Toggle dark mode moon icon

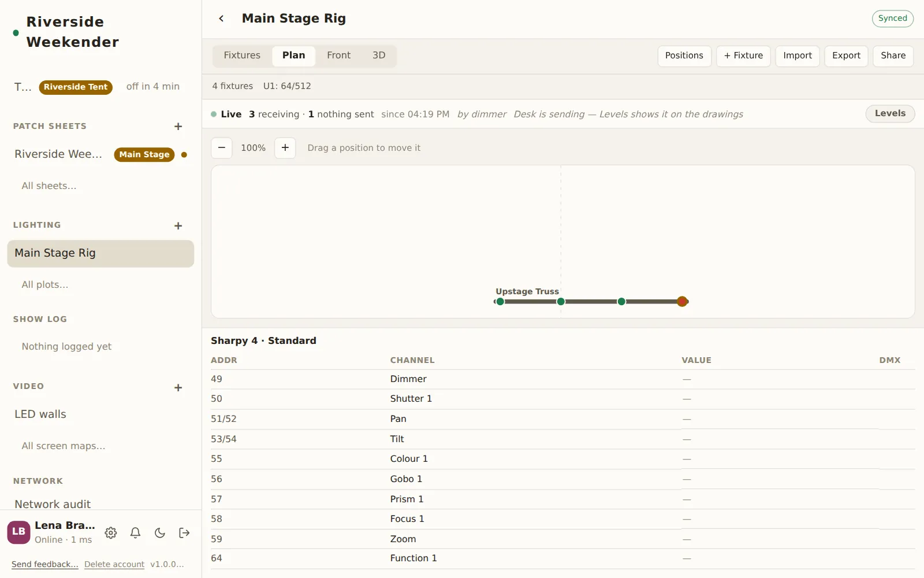160,533
